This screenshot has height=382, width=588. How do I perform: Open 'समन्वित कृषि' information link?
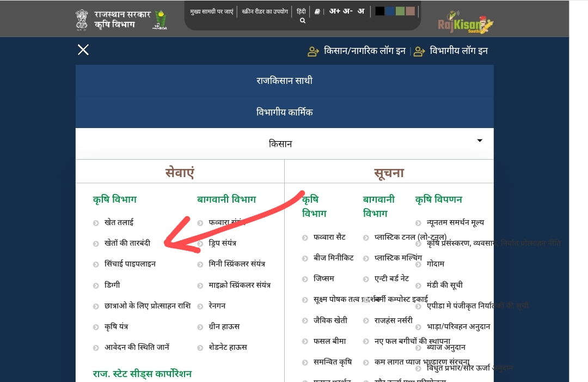(x=333, y=362)
